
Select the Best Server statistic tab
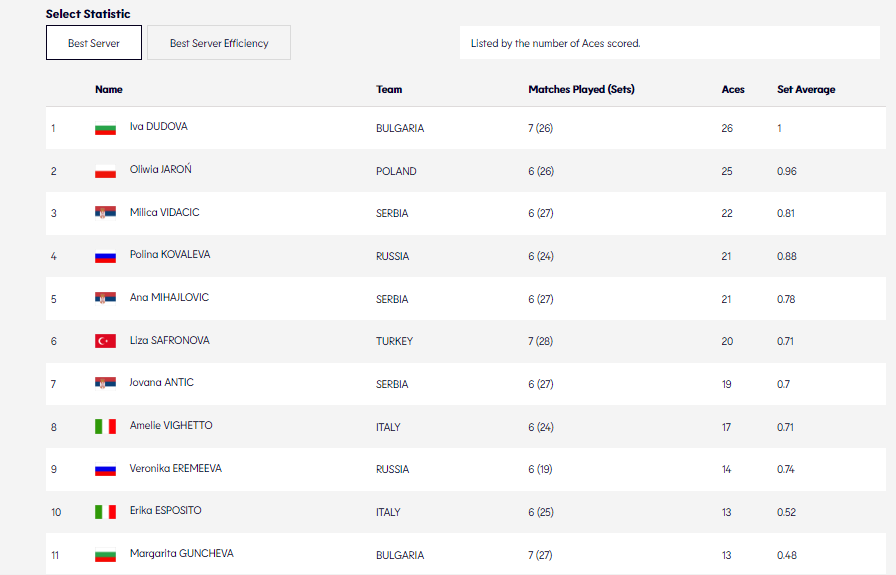pos(94,43)
